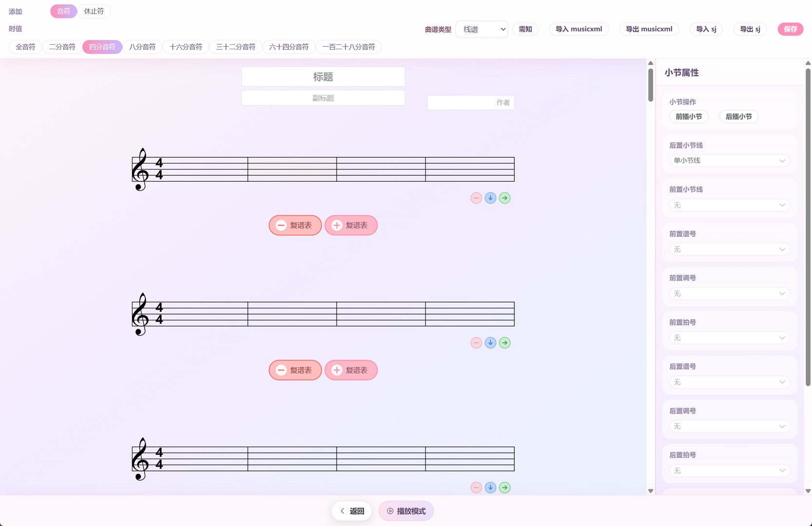Image resolution: width=812 pixels, height=526 pixels.
Task: Choose 二分音符 duration
Action: (x=62, y=47)
